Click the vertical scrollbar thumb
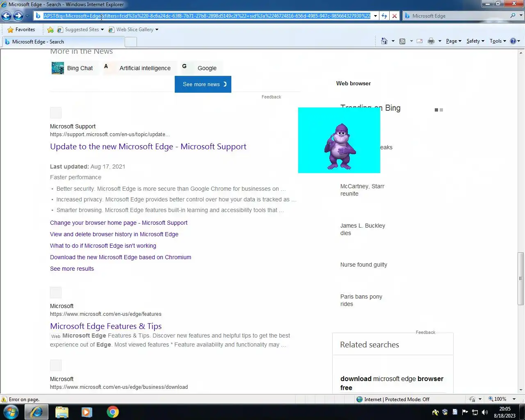This screenshot has height=420, width=525. click(521, 278)
